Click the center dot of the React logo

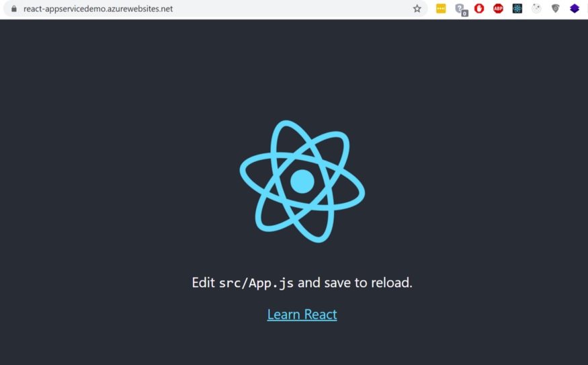[302, 181]
